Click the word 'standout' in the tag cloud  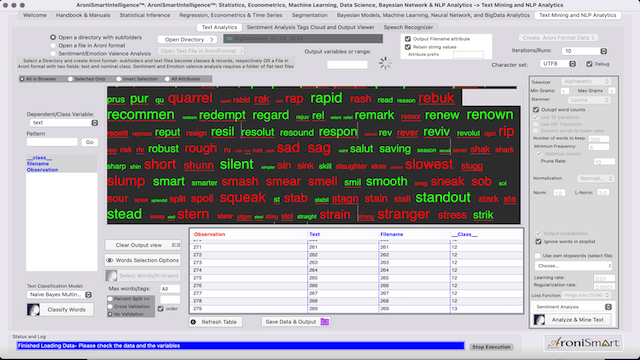pos(443,198)
